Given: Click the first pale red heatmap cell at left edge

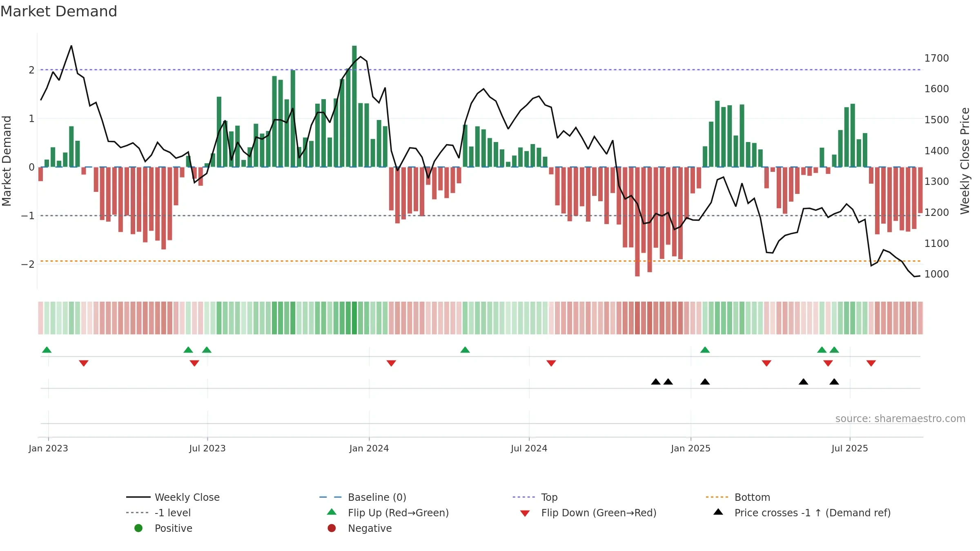Looking at the screenshot, I should (40, 318).
